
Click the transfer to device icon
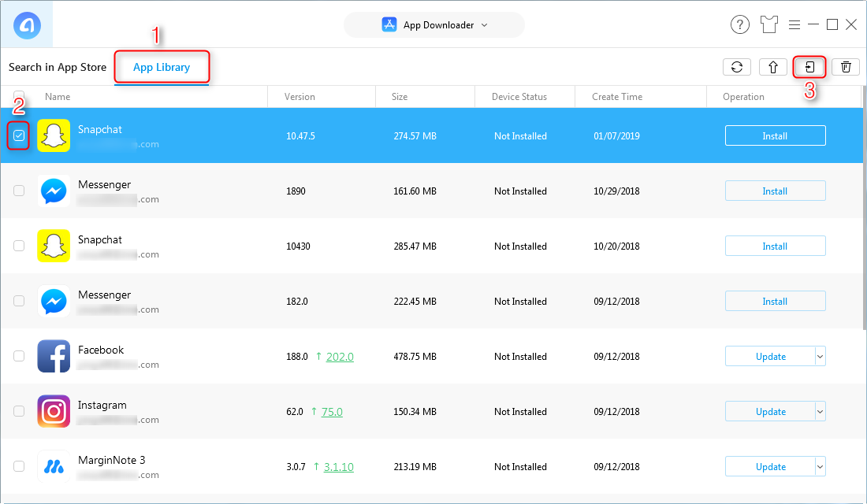[809, 67]
